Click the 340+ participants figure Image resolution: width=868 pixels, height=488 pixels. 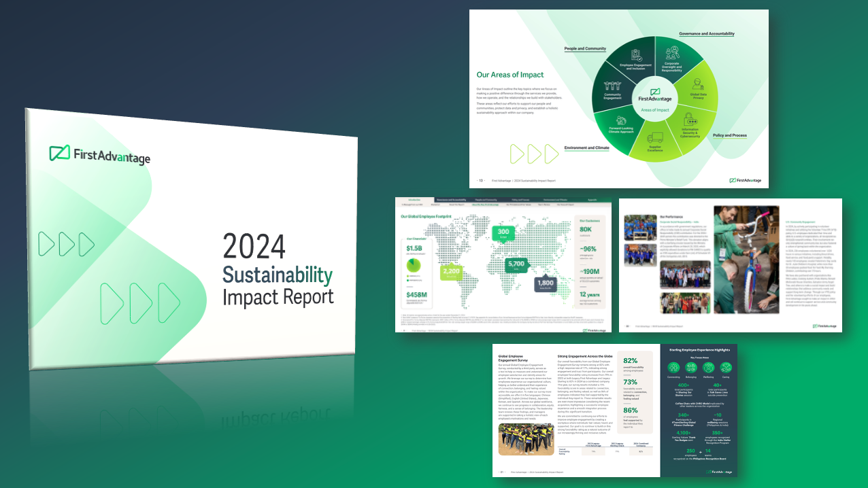point(684,415)
